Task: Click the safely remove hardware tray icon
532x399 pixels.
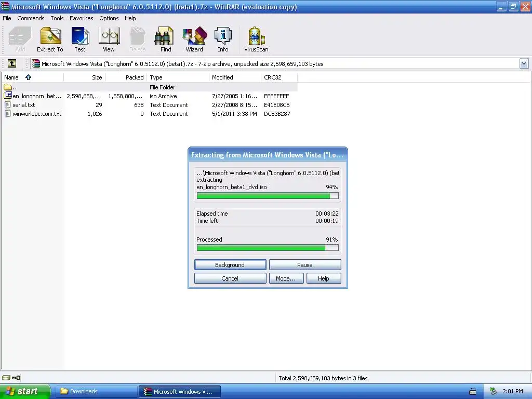Action: click(x=494, y=391)
